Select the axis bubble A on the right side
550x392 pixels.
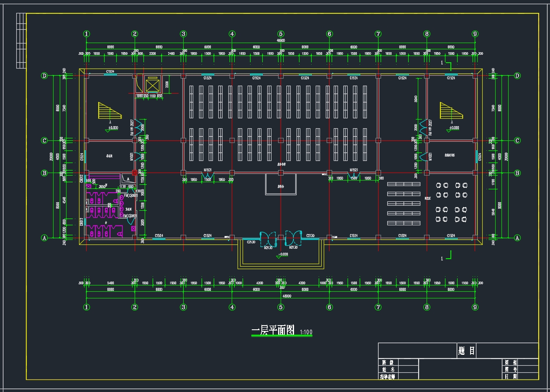tap(517, 238)
